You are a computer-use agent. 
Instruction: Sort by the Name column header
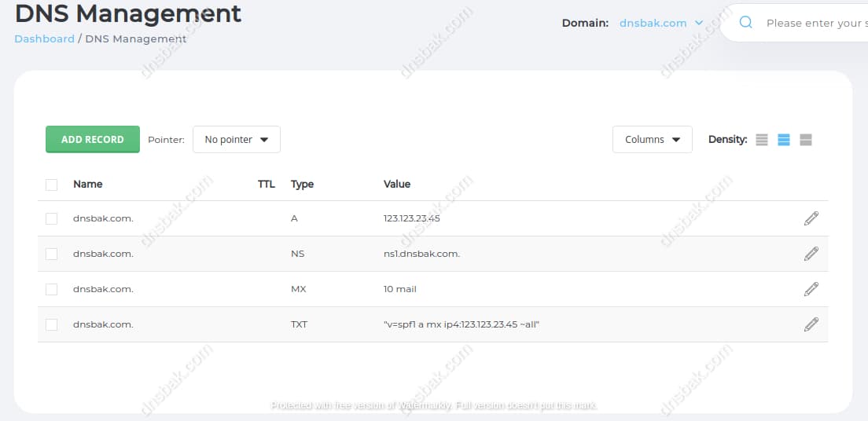tap(88, 184)
